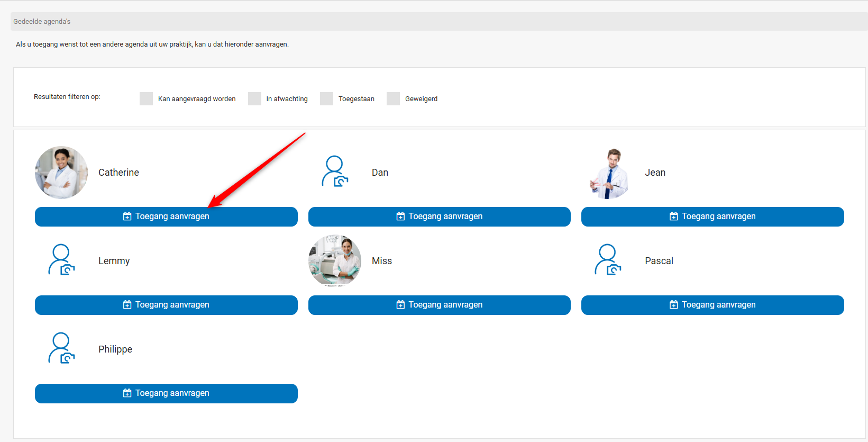Click Philippe's avatar placeholder icon
Viewport: 868px width, 442px height.
tap(61, 348)
